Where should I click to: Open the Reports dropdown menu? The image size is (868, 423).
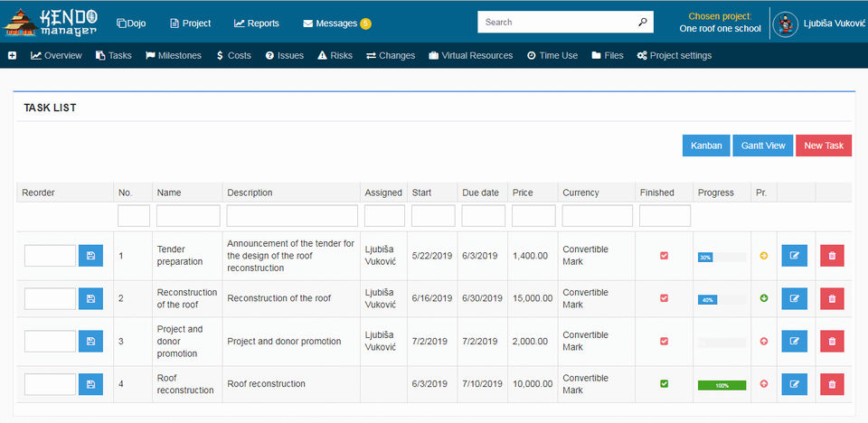pos(257,23)
